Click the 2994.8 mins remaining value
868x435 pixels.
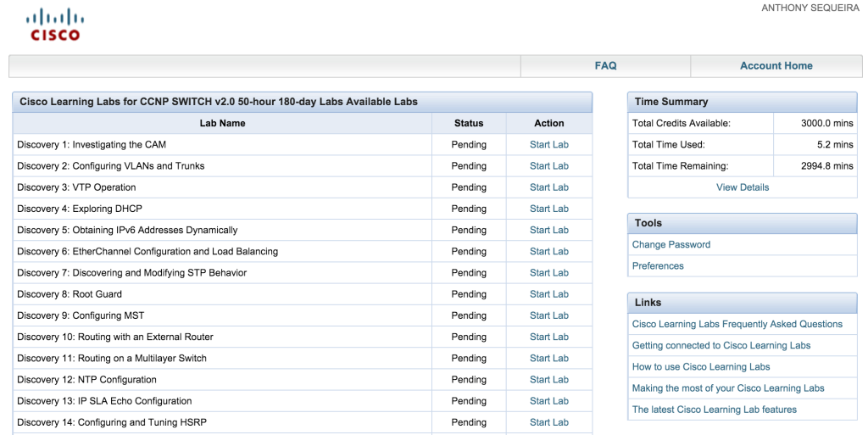827,166
